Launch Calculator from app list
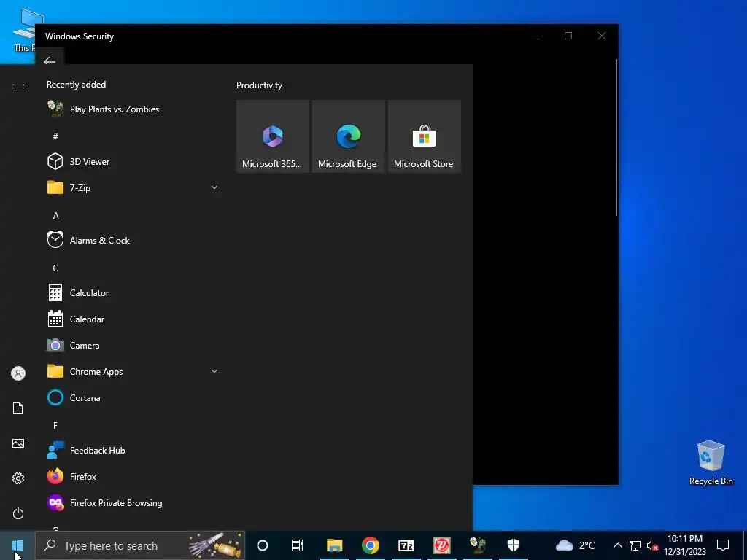 point(133,293)
